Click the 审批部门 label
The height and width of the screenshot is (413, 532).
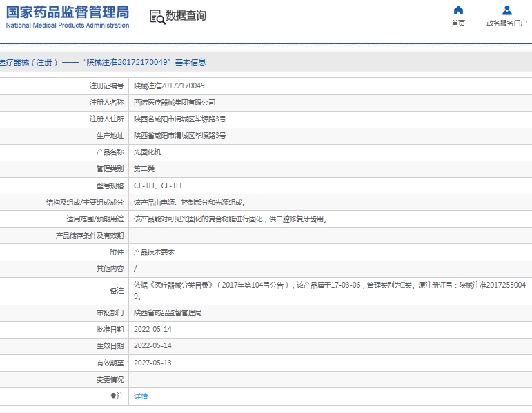110,312
